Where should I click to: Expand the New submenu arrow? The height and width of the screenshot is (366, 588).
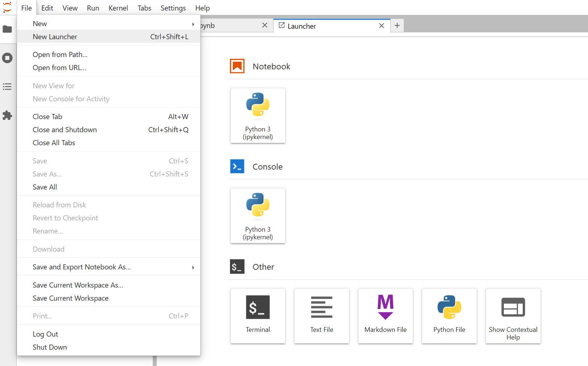[x=193, y=24]
